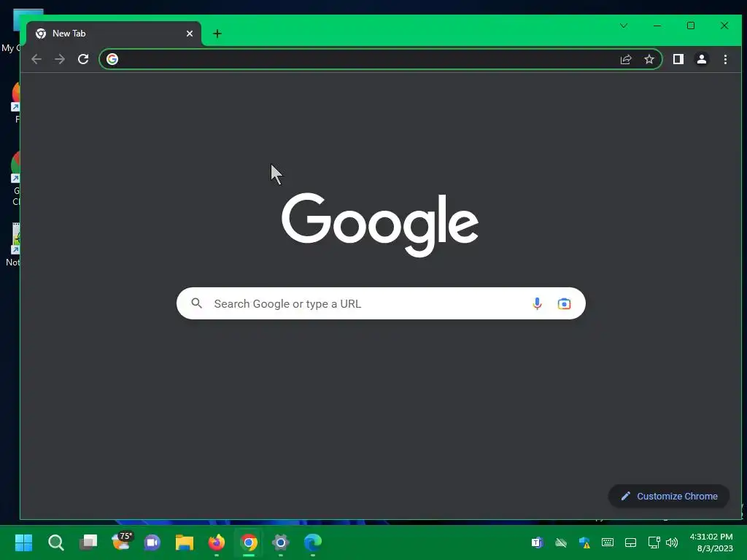Open the Chrome three-dot menu
The image size is (747, 560).
725,59
